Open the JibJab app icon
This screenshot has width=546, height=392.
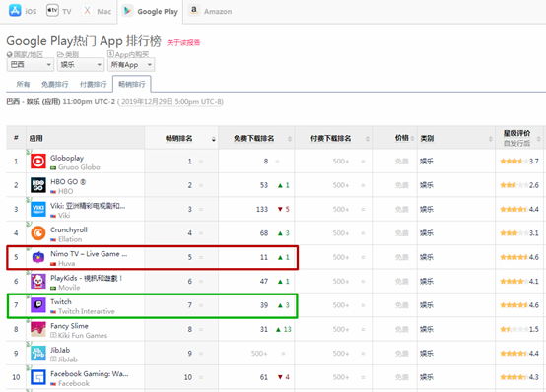click(x=38, y=354)
